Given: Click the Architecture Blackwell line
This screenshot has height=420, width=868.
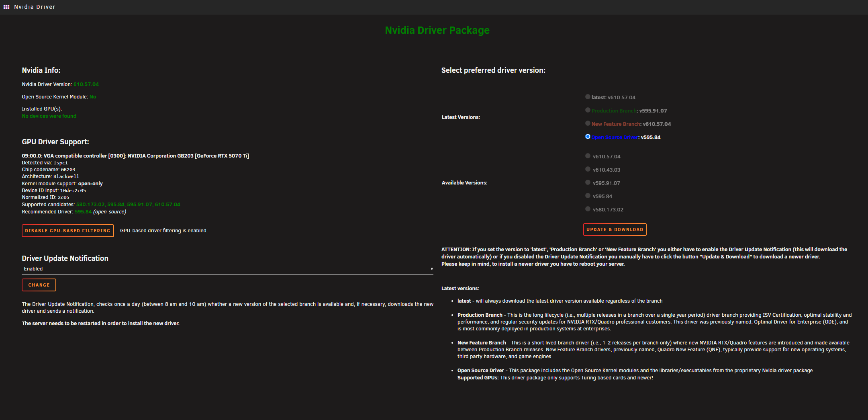Looking at the screenshot, I should point(51,176).
